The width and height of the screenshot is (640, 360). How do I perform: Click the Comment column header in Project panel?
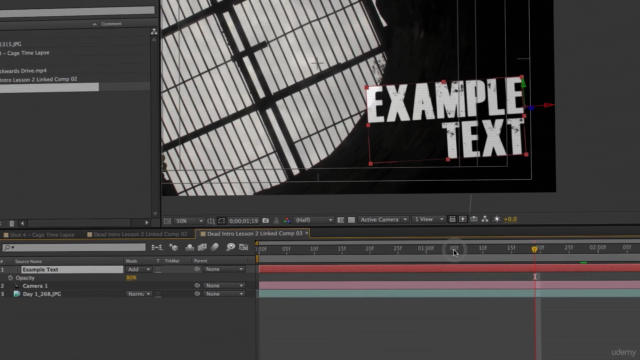[x=111, y=24]
